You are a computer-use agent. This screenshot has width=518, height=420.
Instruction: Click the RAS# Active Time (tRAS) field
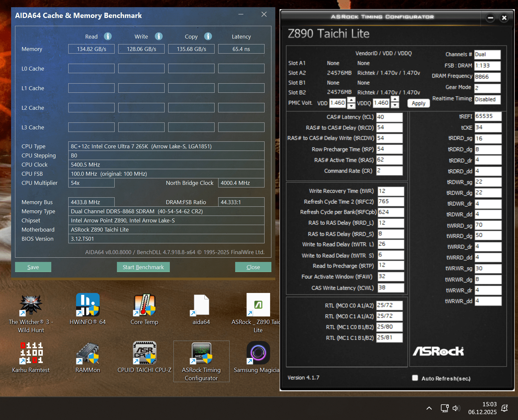(x=389, y=160)
